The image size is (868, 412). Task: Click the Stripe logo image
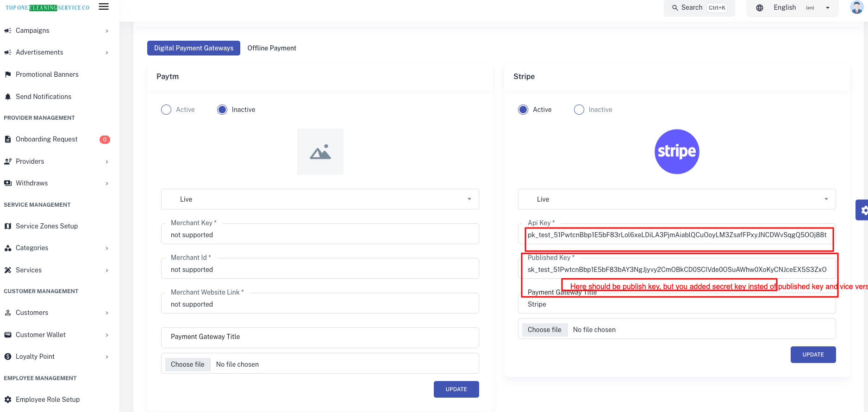(x=677, y=152)
